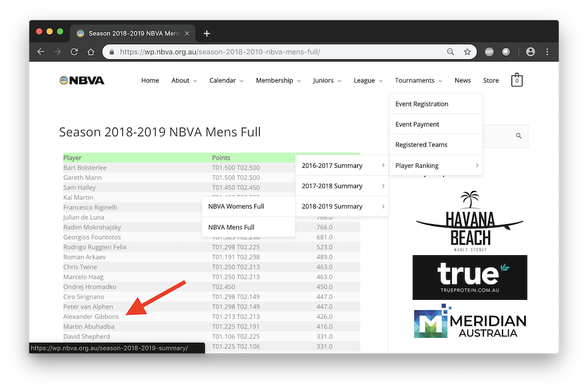Viewport: 588px width, 392px height.
Task: Select the Gareth Mann player name
Action: (83, 178)
